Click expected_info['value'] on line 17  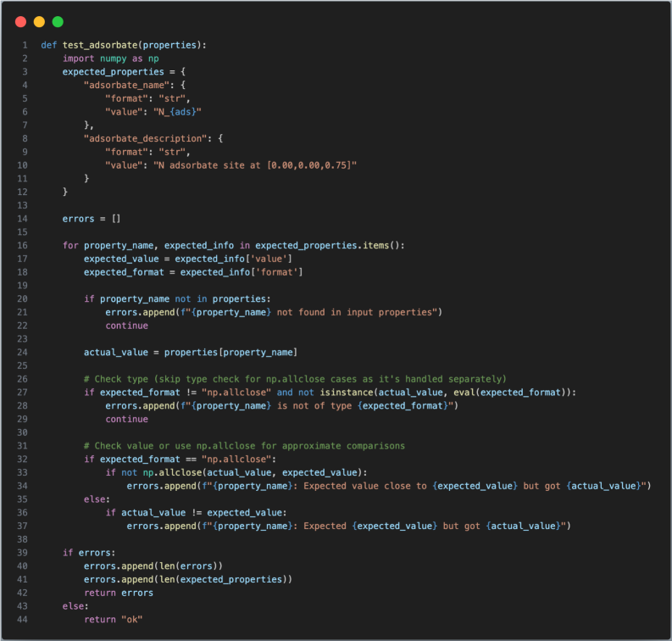234,259
